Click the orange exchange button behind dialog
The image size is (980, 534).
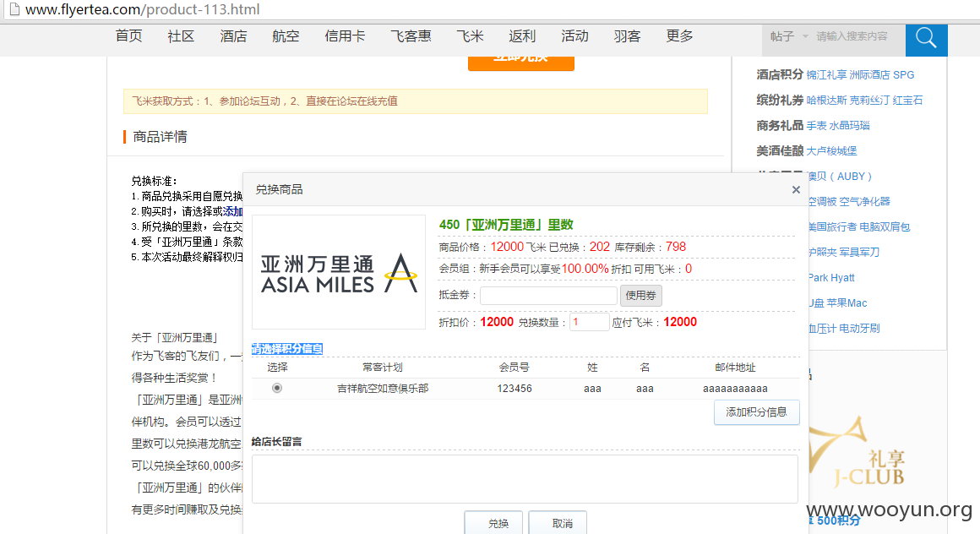point(521,63)
